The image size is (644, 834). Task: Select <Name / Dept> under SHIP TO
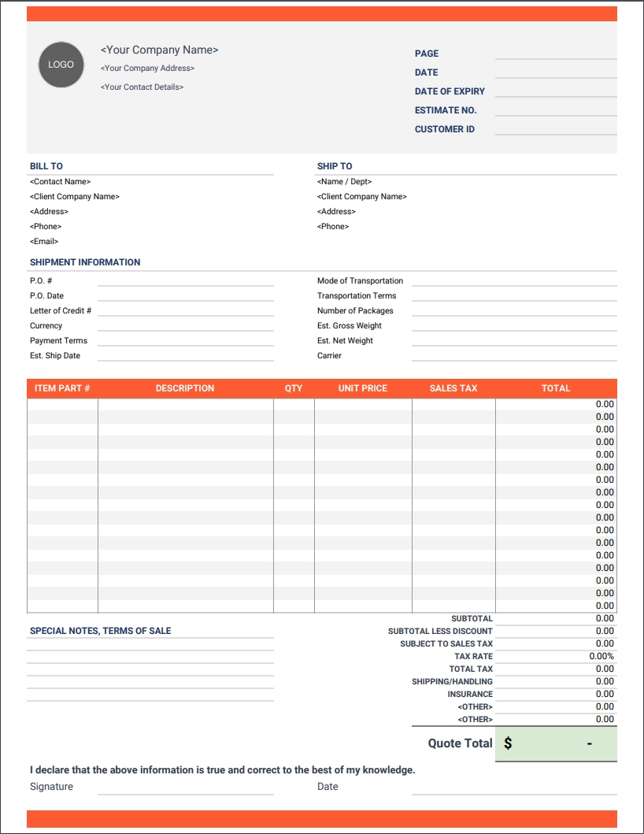[x=339, y=181]
